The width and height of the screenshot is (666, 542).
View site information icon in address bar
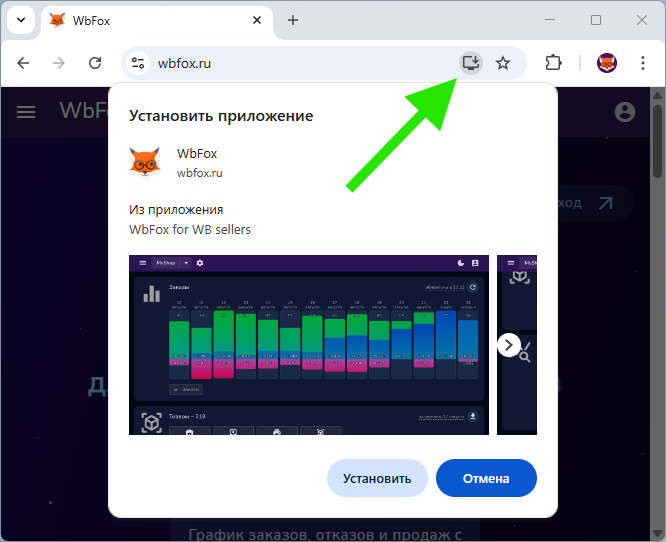tap(138, 63)
